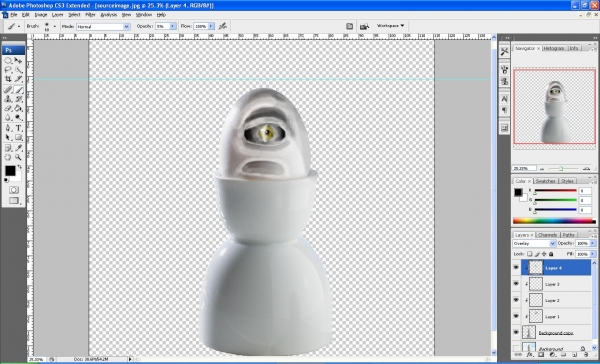
Task: Open the Filter menu
Action: click(x=90, y=15)
